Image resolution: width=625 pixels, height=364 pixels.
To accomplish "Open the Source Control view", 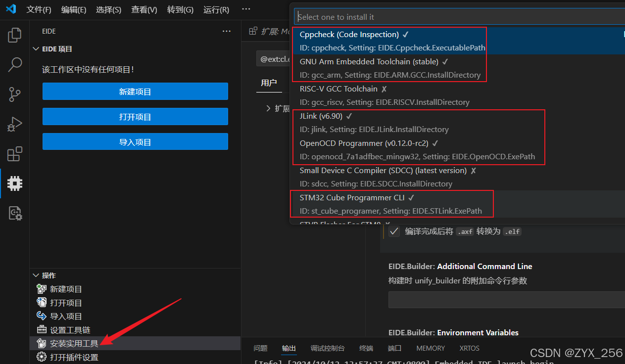I will [x=15, y=94].
